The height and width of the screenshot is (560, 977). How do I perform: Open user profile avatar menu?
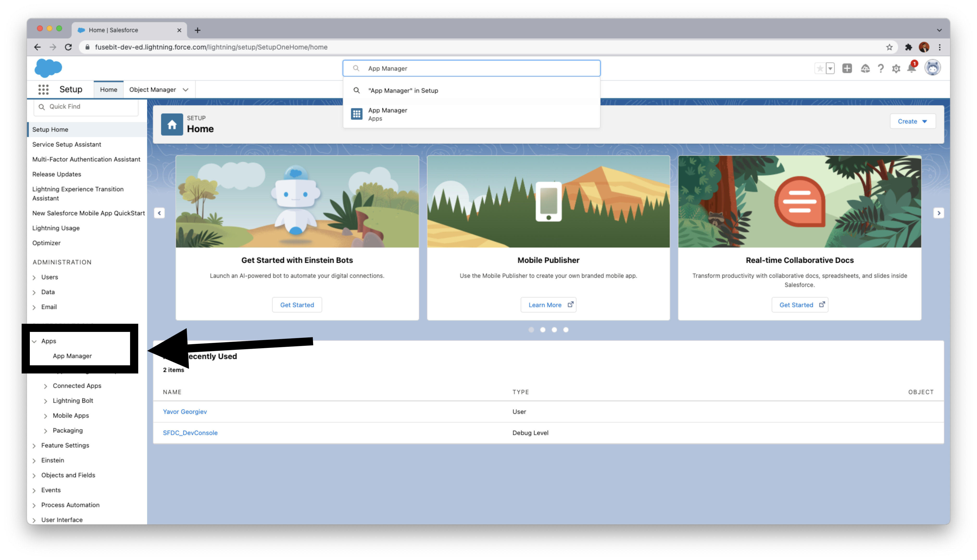[932, 68]
